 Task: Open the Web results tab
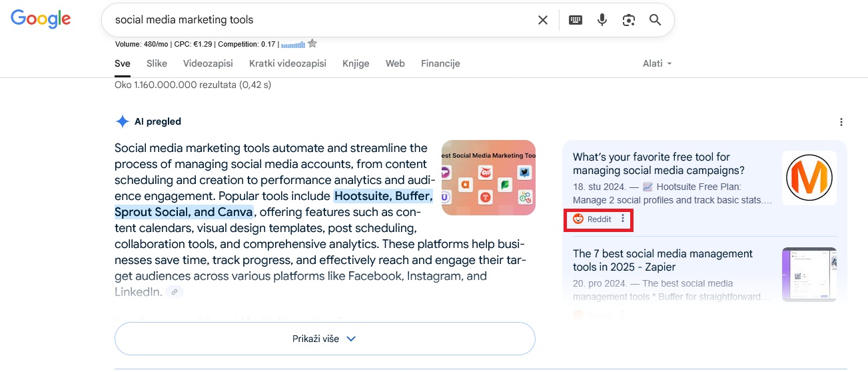tap(395, 63)
